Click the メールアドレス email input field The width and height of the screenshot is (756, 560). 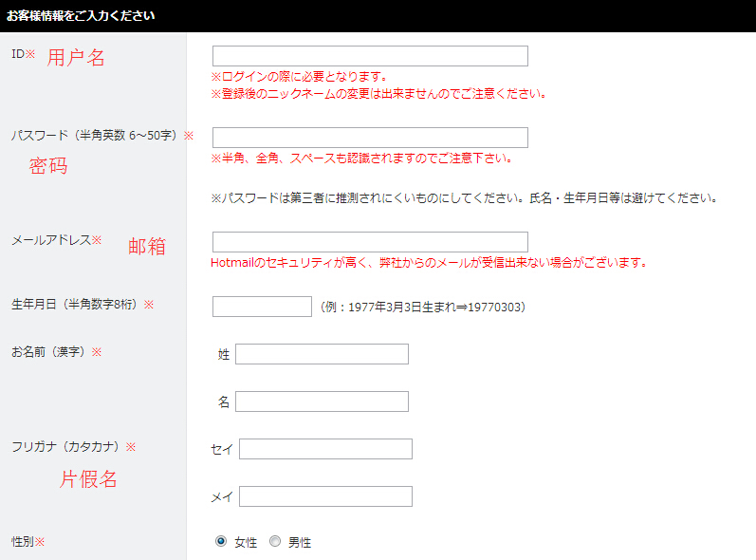coord(370,242)
